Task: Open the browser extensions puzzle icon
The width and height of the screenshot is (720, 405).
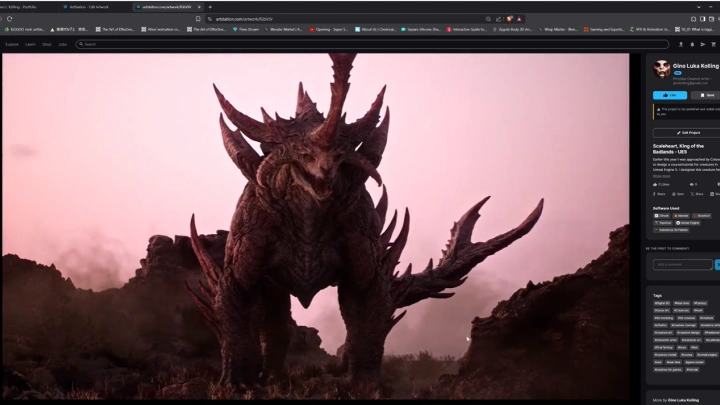Action: (693, 19)
